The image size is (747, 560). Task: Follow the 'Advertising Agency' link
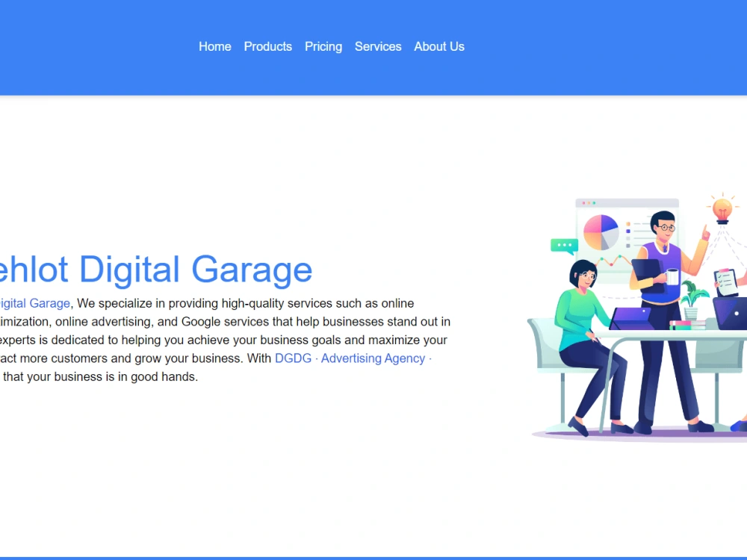373,358
